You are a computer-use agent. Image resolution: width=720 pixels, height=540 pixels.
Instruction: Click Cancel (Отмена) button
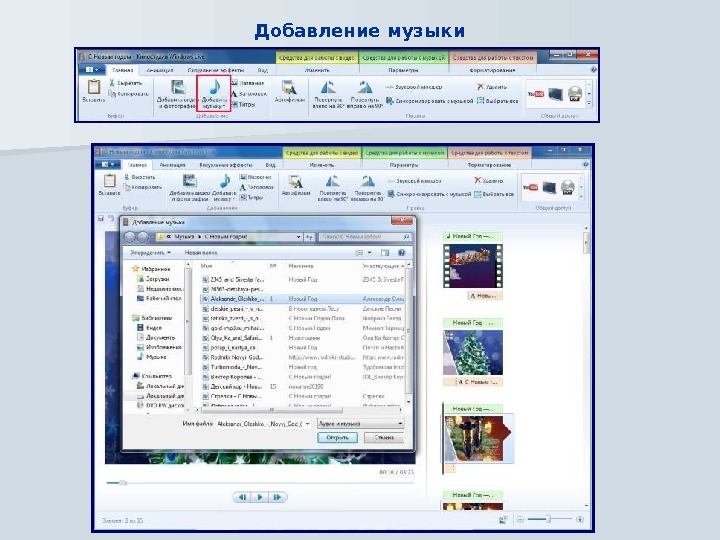[x=384, y=438]
